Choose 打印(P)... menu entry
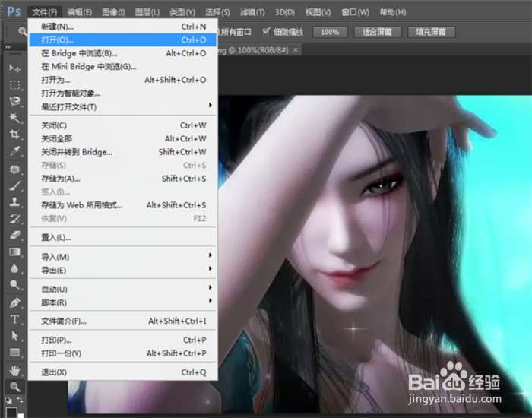This screenshot has width=532, height=418. 122,340
